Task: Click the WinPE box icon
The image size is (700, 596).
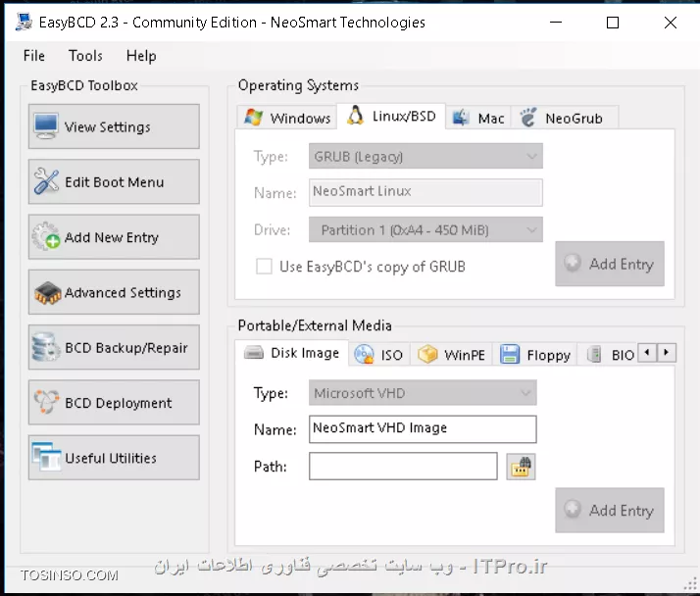Action: pyautogui.click(x=427, y=354)
